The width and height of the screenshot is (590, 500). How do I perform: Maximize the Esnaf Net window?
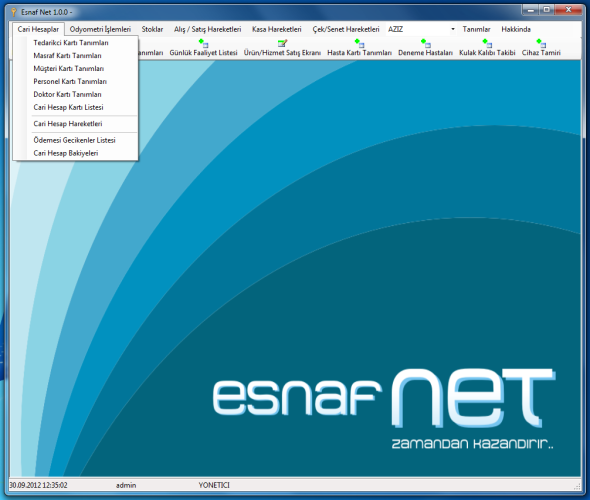coord(547,10)
